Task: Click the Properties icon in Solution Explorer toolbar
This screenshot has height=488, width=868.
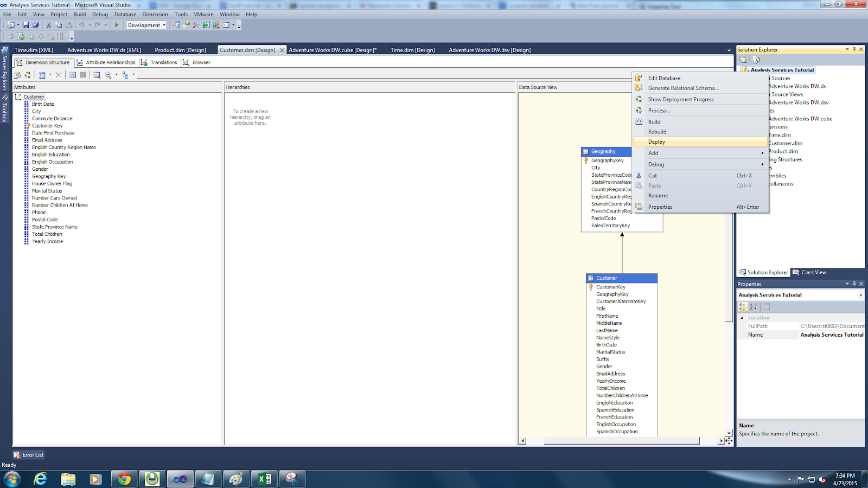Action: click(x=743, y=60)
